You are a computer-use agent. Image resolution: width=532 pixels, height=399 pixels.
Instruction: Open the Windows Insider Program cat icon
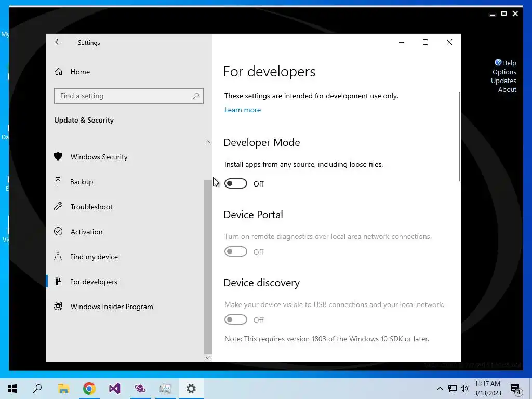click(58, 306)
